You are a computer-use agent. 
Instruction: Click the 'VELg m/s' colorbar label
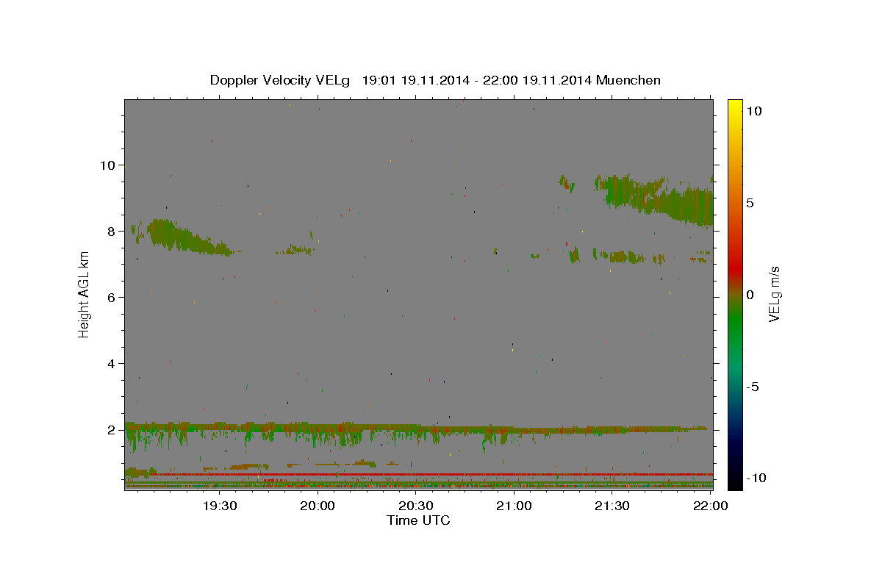tap(774, 294)
